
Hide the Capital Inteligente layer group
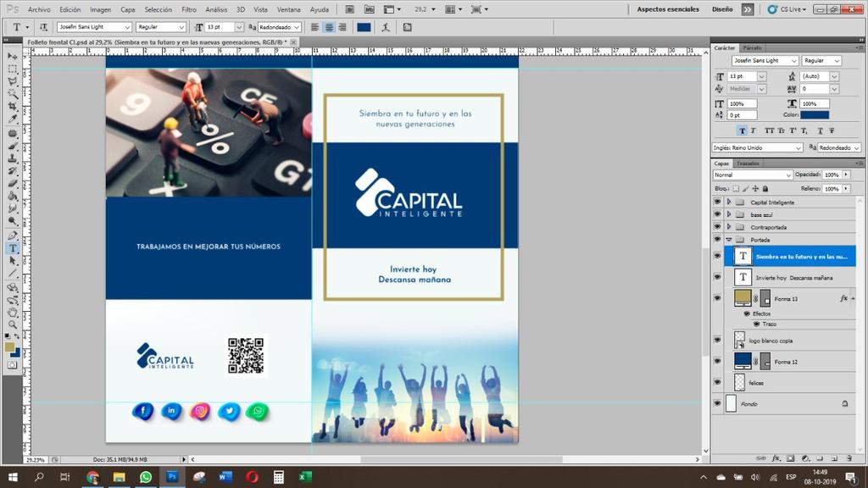(x=717, y=202)
